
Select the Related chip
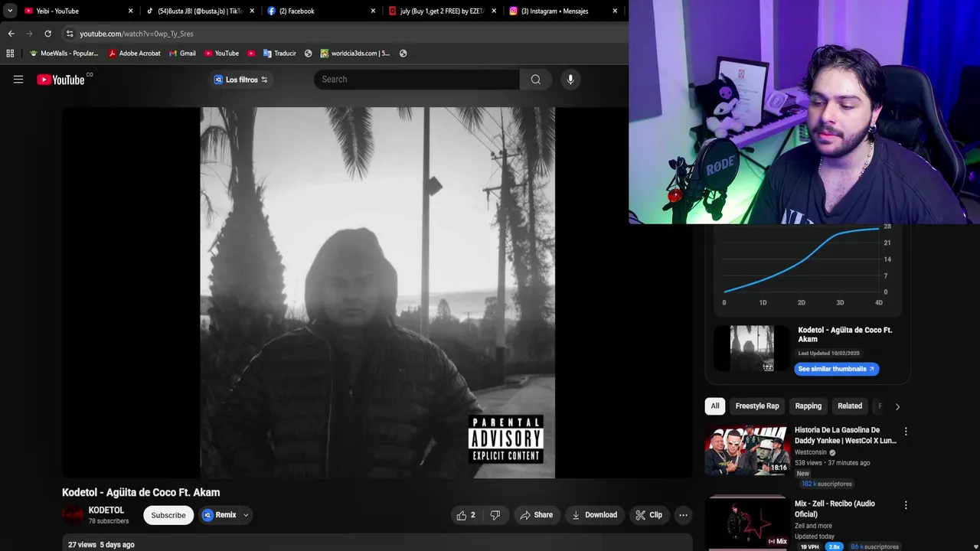click(x=850, y=406)
